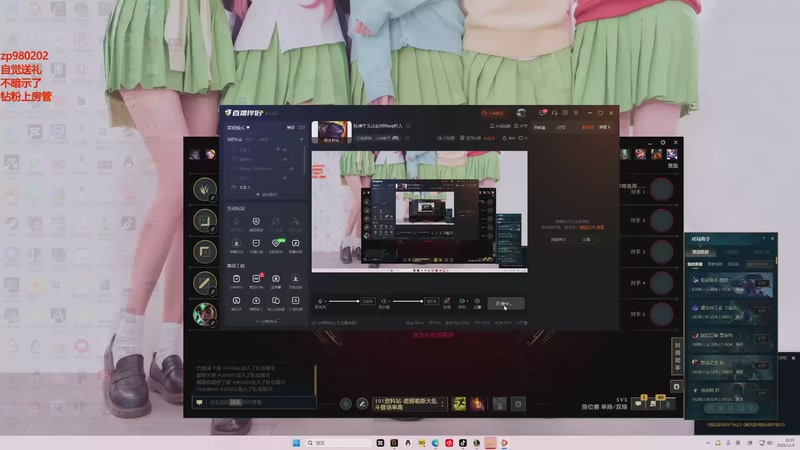This screenshot has height=450, width=800.
Task: Open messages icon with red badge
Action: click(x=542, y=113)
